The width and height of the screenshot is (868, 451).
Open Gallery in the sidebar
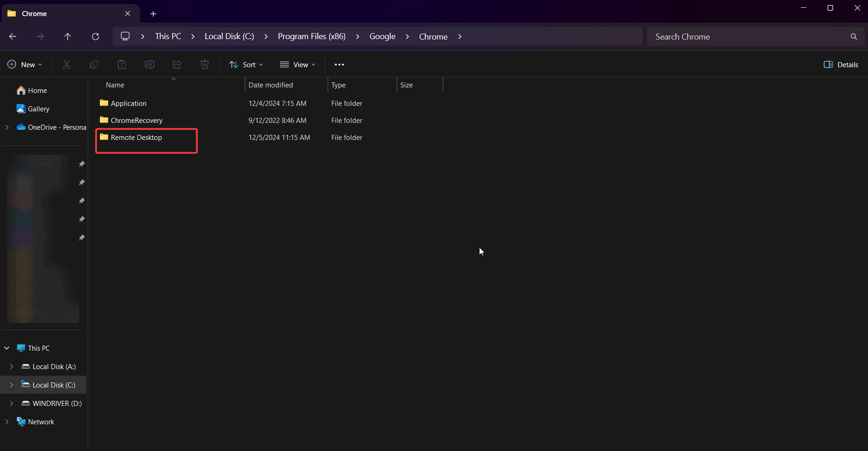point(33,109)
